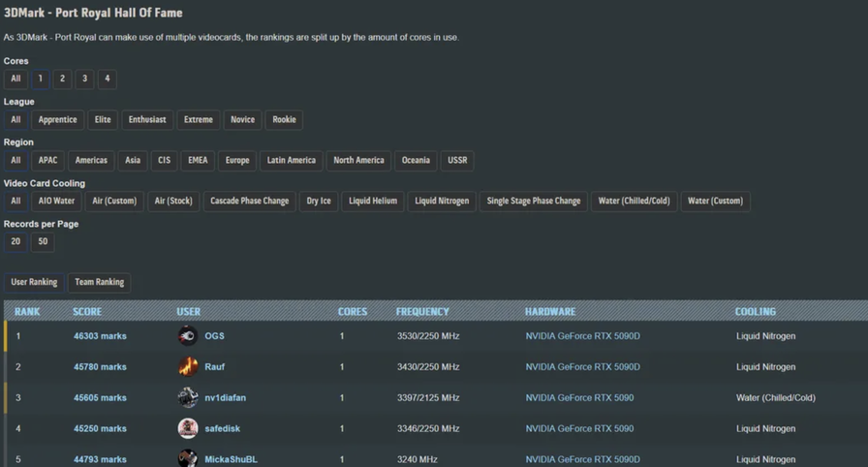Switch to the Team Ranking tab
This screenshot has height=467, width=868.
(x=99, y=282)
